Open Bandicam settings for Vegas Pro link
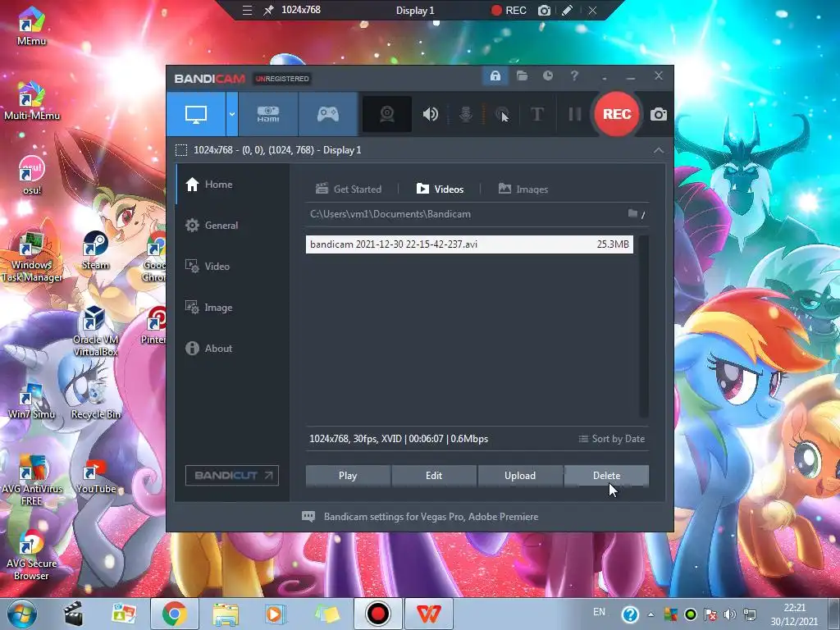 click(420, 517)
